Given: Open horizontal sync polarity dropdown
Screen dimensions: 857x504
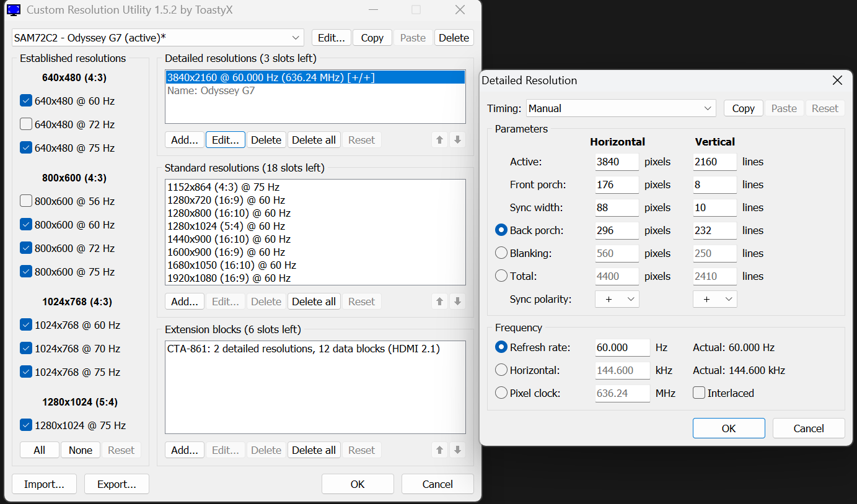Looking at the screenshot, I should click(617, 299).
